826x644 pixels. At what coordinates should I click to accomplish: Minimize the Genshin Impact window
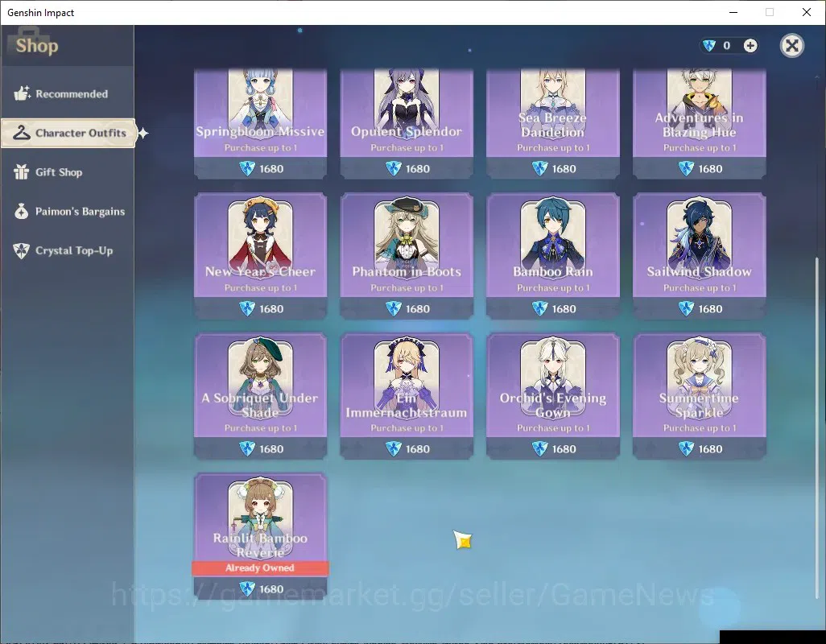tap(733, 12)
